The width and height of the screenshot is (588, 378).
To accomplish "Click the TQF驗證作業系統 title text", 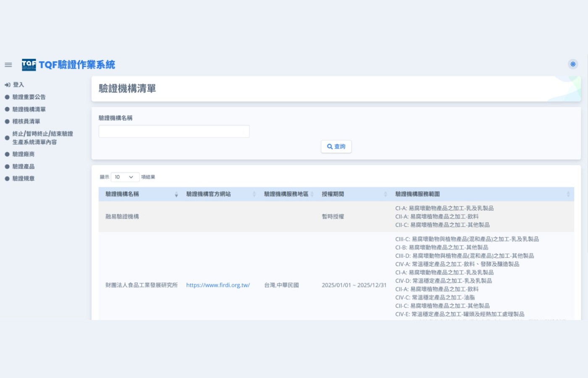I will pyautogui.click(x=77, y=65).
